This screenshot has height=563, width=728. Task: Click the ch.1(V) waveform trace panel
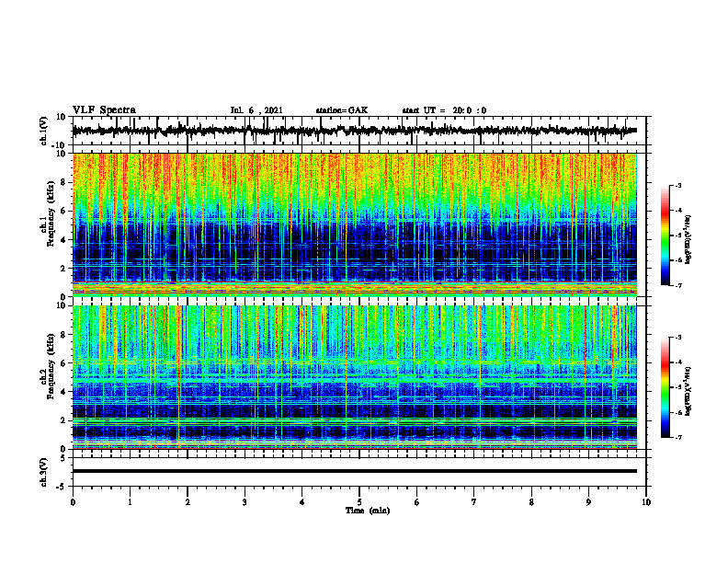click(x=359, y=131)
